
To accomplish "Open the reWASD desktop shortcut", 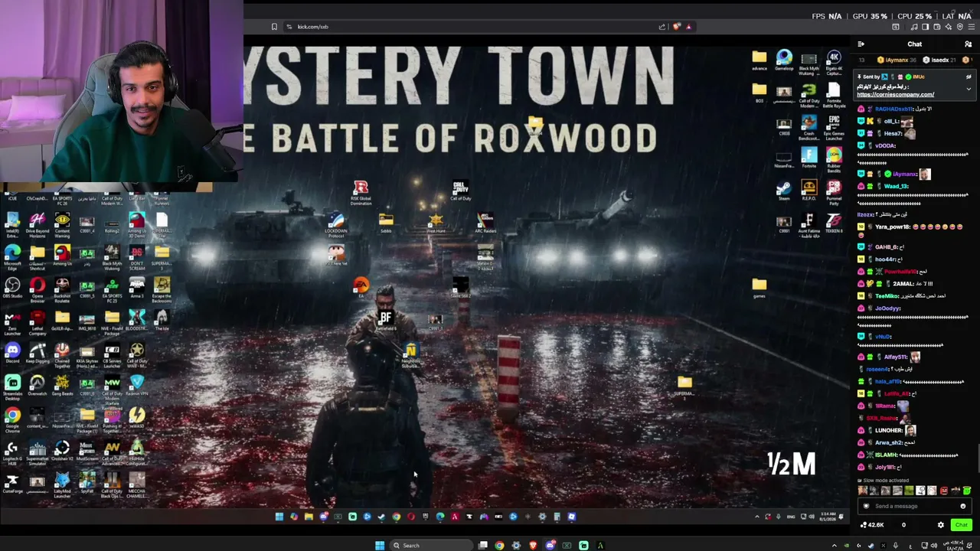I will pos(137,418).
